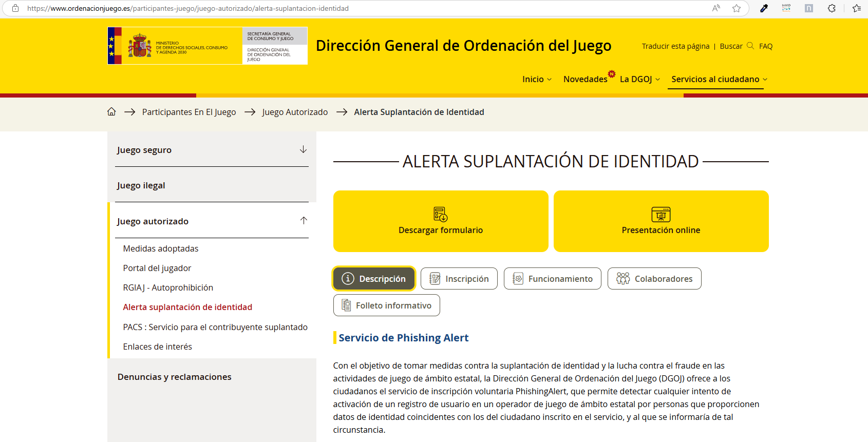Screen dimensions: 868x442
Task: Switch to the Inscripción tab
Action: tap(459, 279)
